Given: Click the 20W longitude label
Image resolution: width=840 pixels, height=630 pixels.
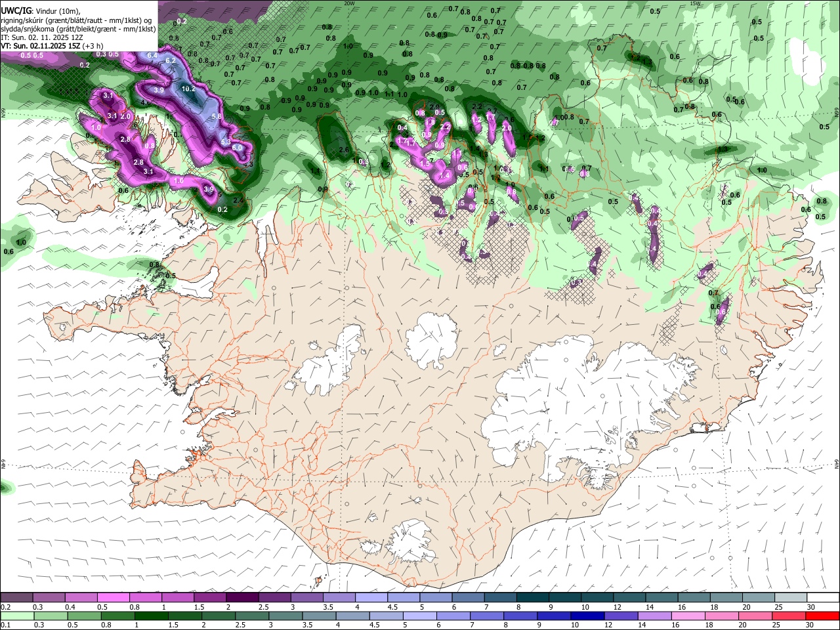Looking at the screenshot, I should tap(349, 3).
